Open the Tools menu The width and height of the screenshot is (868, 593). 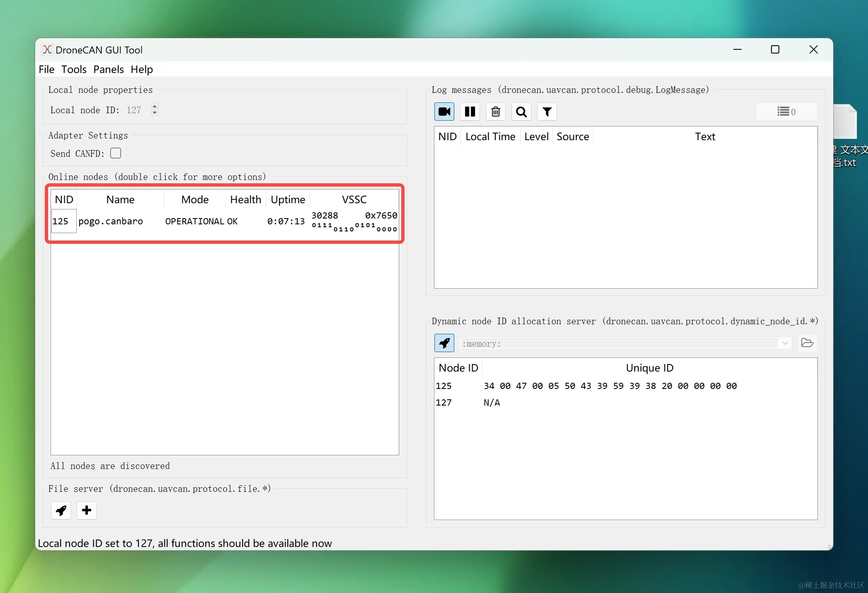pos(74,69)
